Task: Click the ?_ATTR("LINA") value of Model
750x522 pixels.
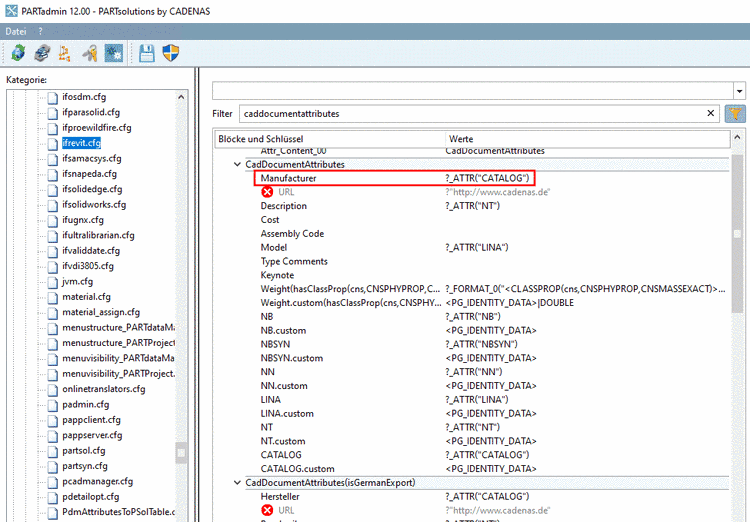Action: click(x=477, y=247)
